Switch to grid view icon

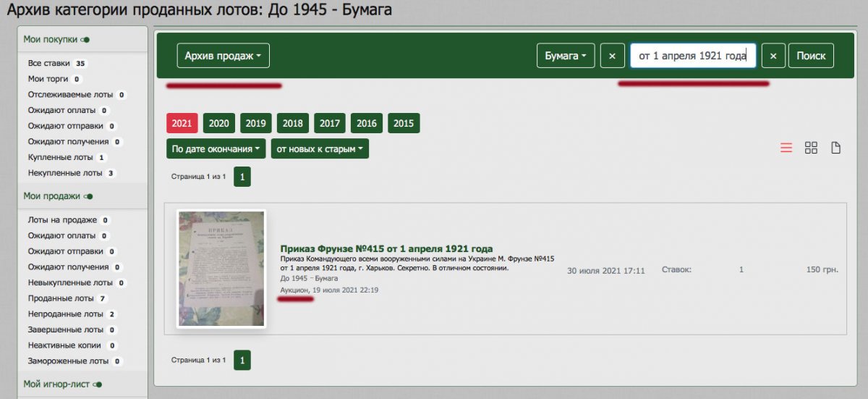point(811,148)
